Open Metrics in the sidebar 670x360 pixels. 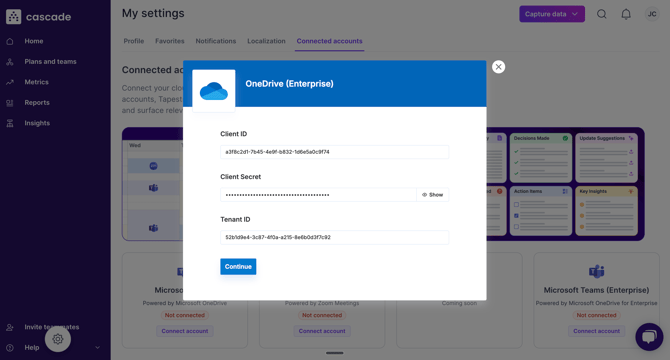coord(36,82)
